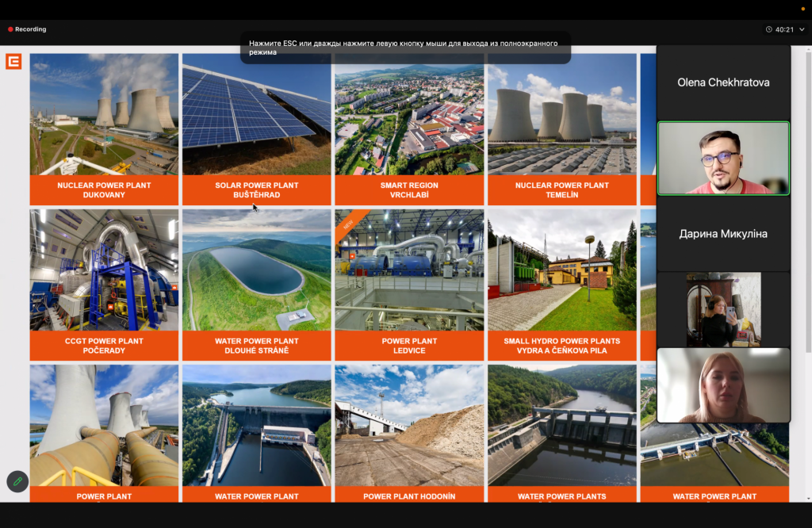Open Small Hydro Power Plants Vydra card

pyautogui.click(x=562, y=285)
